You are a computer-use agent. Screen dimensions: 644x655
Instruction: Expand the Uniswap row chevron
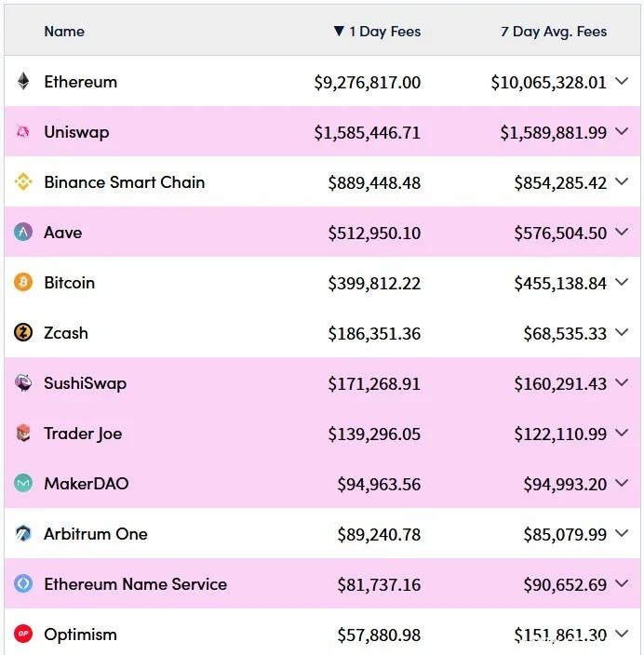623,132
